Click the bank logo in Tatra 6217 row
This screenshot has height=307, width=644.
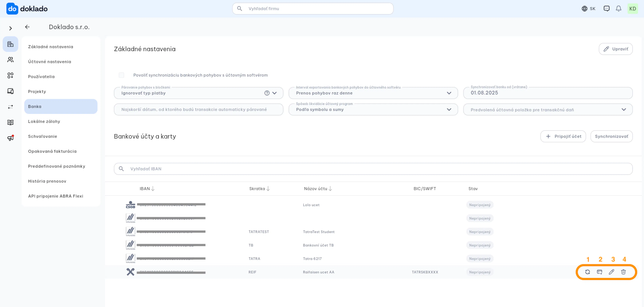click(x=130, y=259)
